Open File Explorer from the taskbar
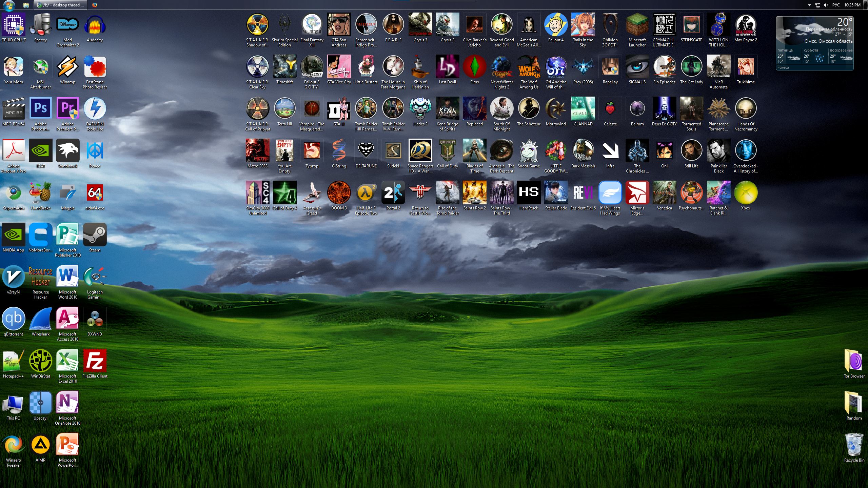This screenshot has height=488, width=868. [26, 5]
